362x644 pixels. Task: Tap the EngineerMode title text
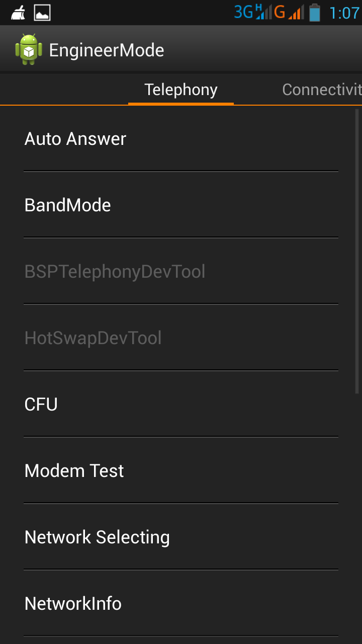107,50
